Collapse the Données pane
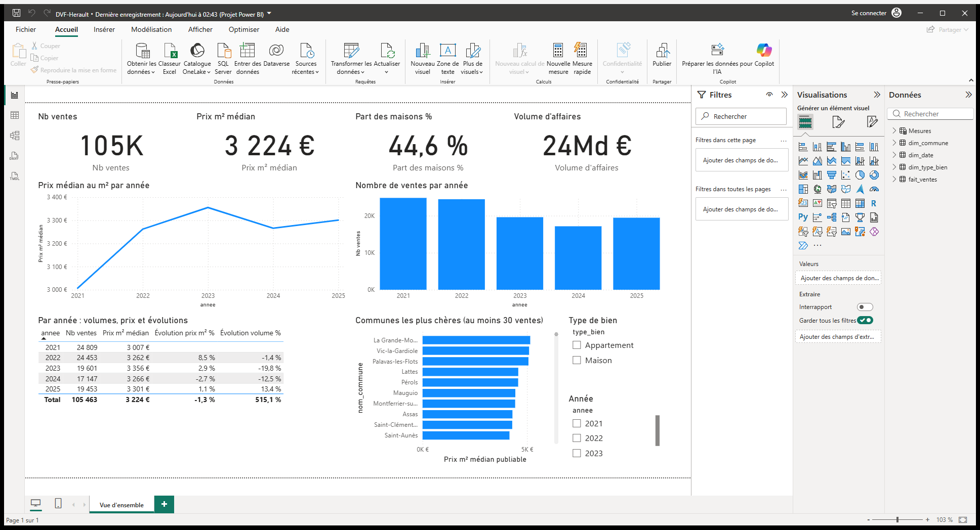This screenshot has width=980, height=530. tap(968, 95)
